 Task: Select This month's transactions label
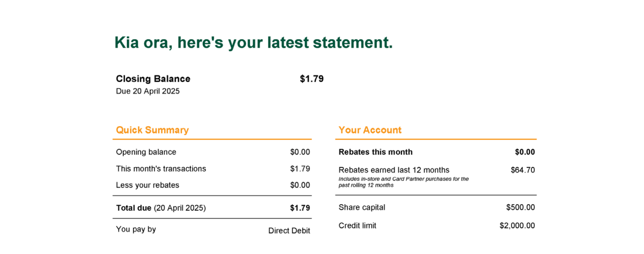[161, 169]
